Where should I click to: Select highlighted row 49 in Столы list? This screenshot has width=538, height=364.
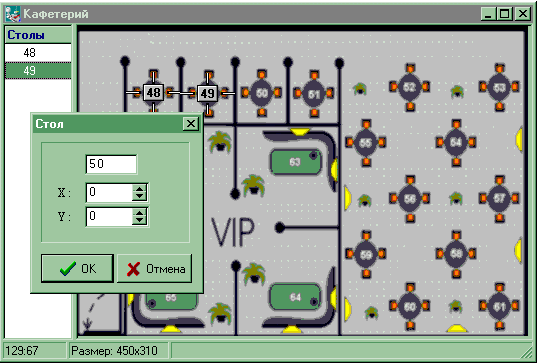(x=38, y=71)
